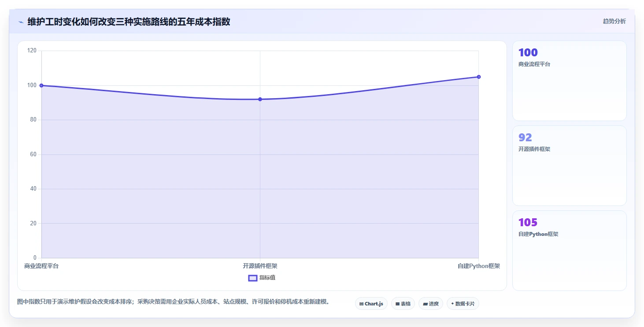Click the 数据卡片 tag icon
The image size is (644, 327).
coord(452,304)
